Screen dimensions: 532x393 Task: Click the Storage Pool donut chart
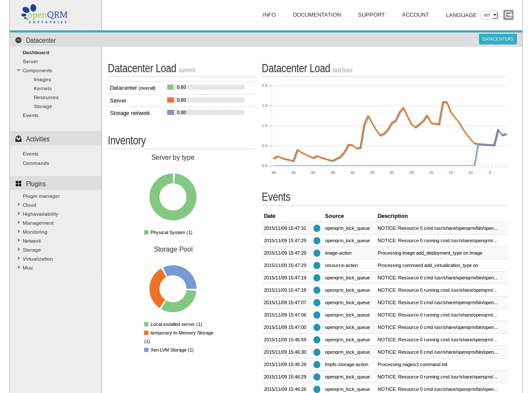pyautogui.click(x=173, y=288)
